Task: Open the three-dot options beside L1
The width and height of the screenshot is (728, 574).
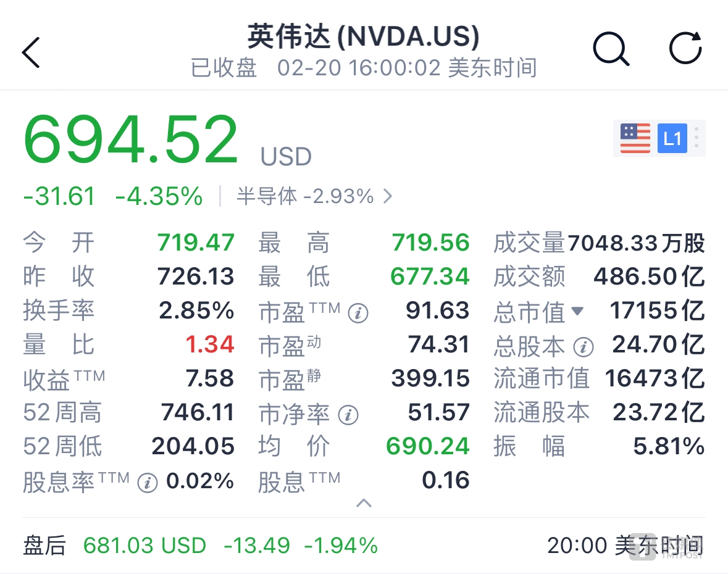Action: 697,138
